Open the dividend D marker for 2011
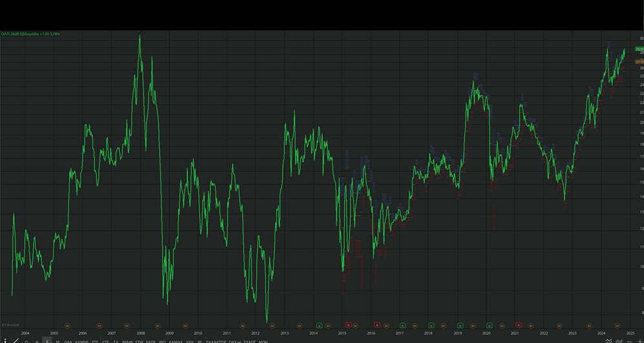 click(x=242, y=326)
